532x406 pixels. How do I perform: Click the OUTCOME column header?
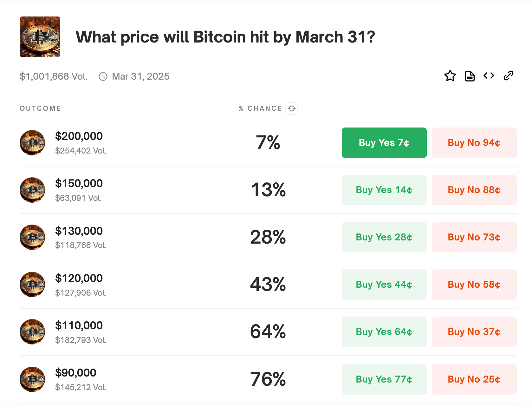40,108
